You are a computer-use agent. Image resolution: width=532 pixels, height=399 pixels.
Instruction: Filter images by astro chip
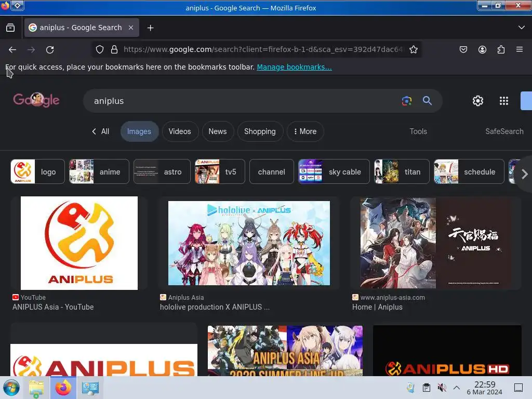coord(162,171)
